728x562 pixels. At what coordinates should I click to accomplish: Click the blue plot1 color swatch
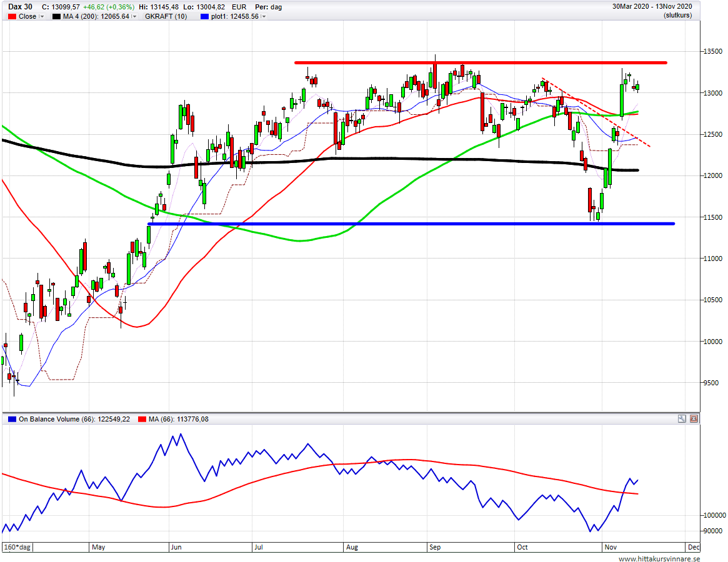[x=204, y=16]
